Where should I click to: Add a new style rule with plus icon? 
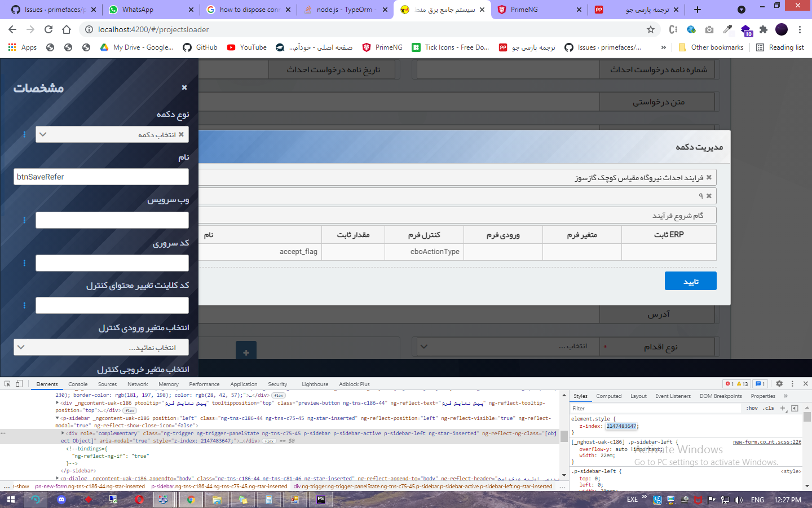[x=783, y=408]
